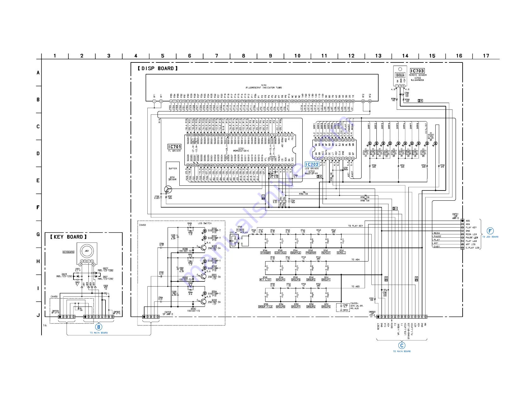The height and width of the screenshot is (400, 532).
Task: Click the boxed SCROLL switch label
Action: click(x=341, y=253)
